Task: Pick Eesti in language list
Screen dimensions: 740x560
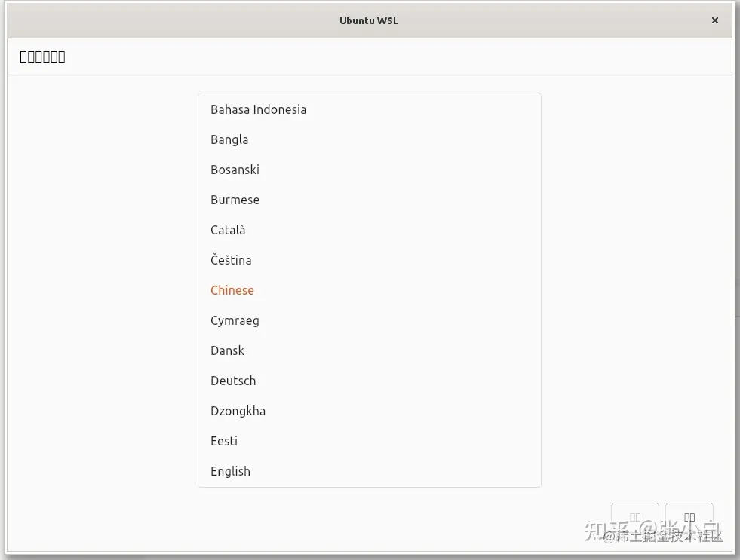Action: tap(369, 441)
